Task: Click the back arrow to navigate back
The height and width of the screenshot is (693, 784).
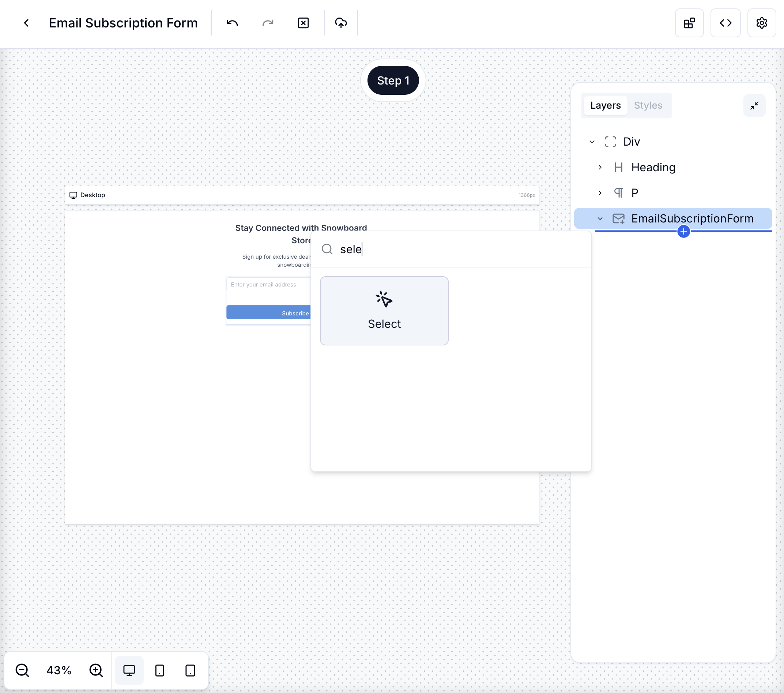Action: pyautogui.click(x=25, y=23)
